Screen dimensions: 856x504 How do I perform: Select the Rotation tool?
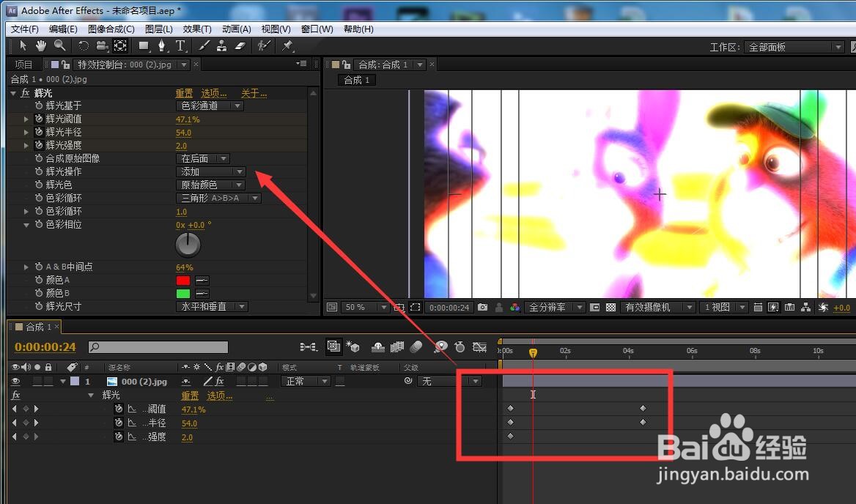point(84,46)
